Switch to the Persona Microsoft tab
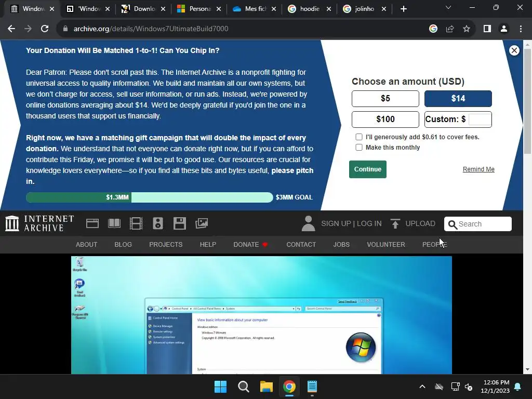Image resolution: width=532 pixels, height=399 pixels. pyautogui.click(x=199, y=9)
